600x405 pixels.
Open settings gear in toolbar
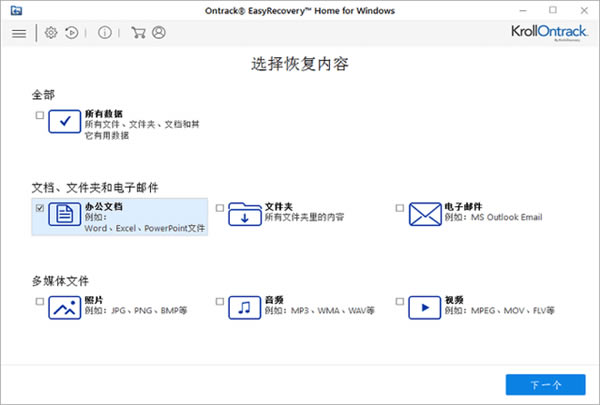(x=51, y=33)
